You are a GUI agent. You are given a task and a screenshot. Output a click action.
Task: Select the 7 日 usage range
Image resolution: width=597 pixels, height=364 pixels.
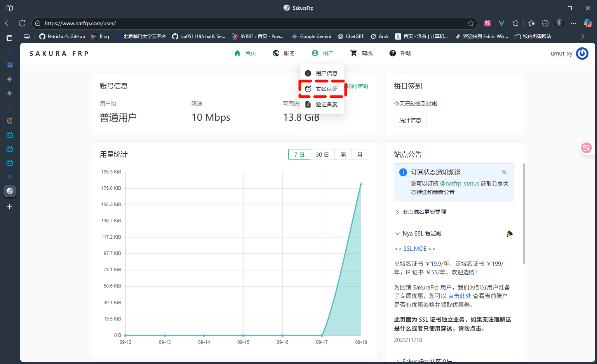pyautogui.click(x=299, y=154)
